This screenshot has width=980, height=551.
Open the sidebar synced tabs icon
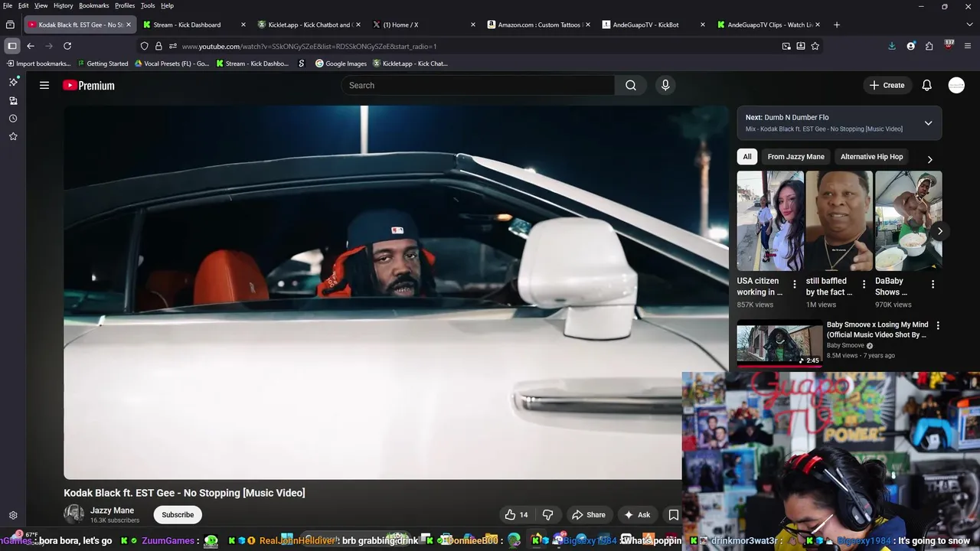pos(13,100)
